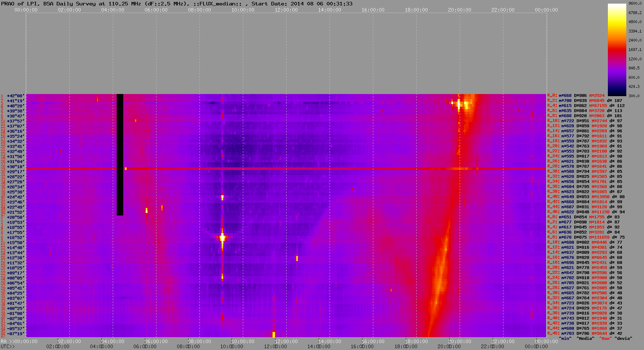Click the statistics row with M=2524
The image size is (644, 350).
pyautogui.click(x=576, y=96)
